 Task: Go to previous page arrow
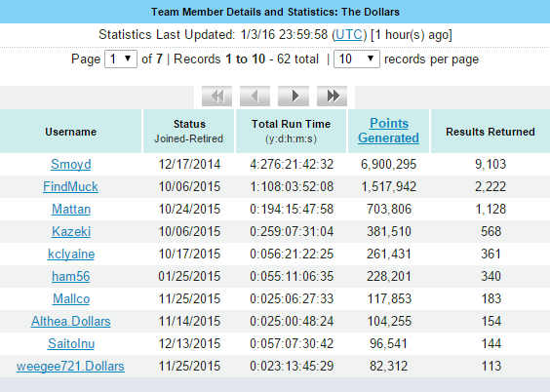pyautogui.click(x=255, y=96)
